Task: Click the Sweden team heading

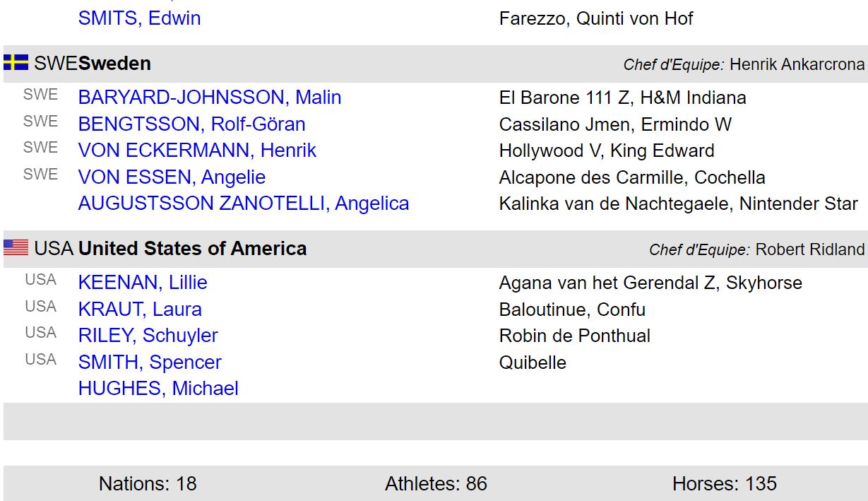Action: point(114,64)
